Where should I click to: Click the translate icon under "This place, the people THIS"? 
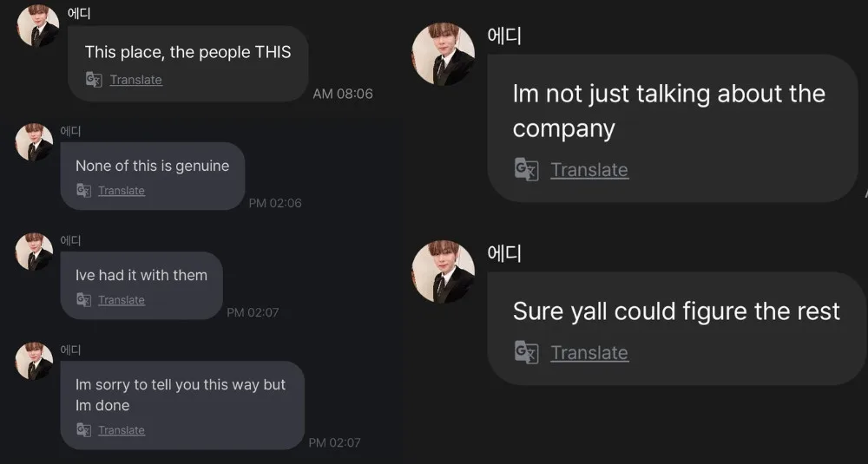point(94,80)
